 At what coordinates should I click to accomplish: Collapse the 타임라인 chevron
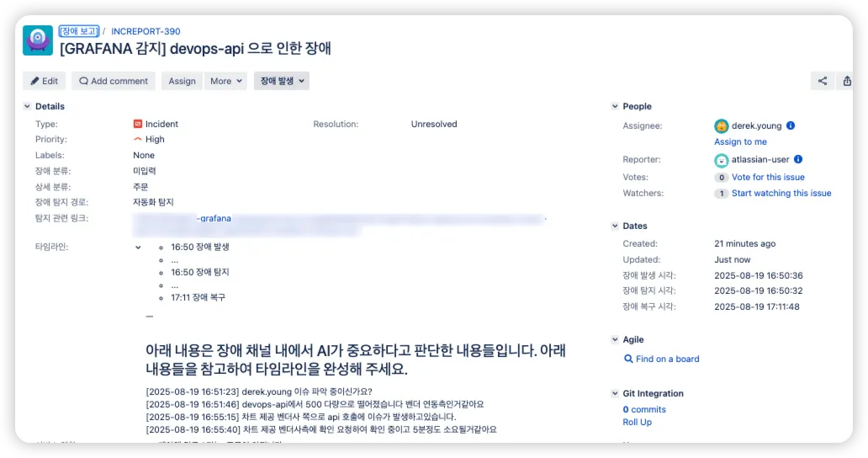[x=138, y=248]
